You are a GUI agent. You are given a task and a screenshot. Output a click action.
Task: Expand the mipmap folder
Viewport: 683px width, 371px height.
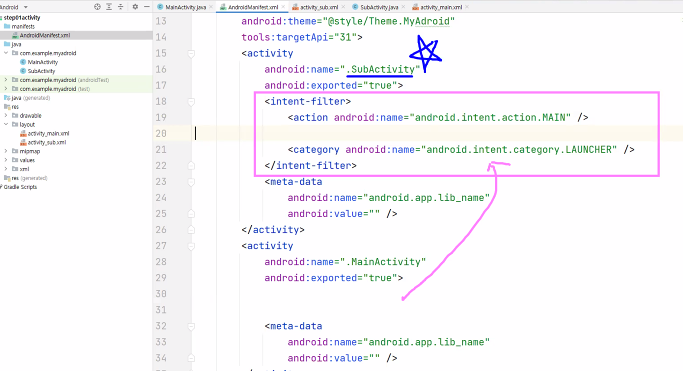point(6,151)
